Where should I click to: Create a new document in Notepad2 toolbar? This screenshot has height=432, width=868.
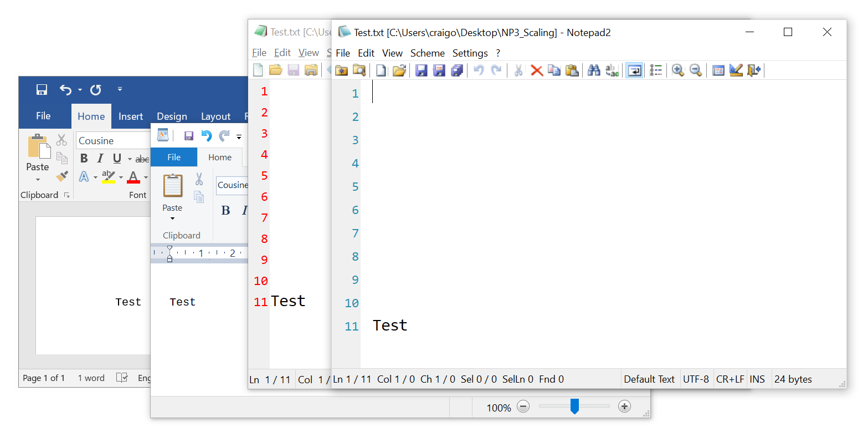click(x=381, y=70)
